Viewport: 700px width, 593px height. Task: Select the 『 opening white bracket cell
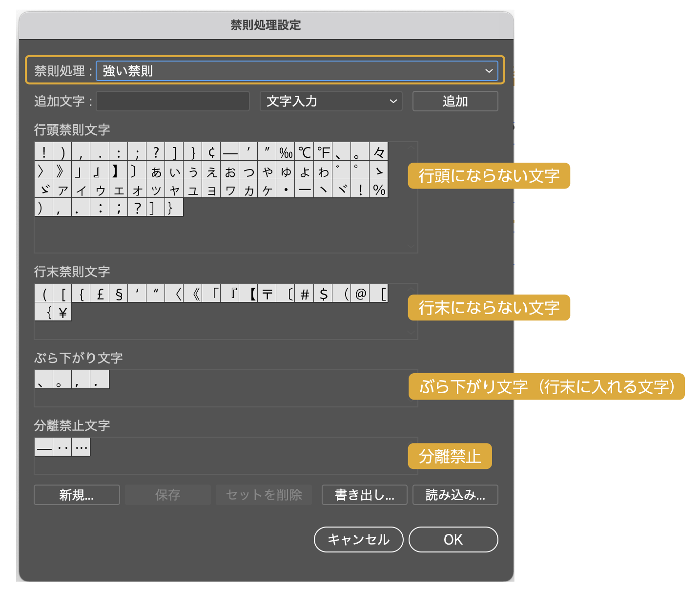(x=230, y=293)
